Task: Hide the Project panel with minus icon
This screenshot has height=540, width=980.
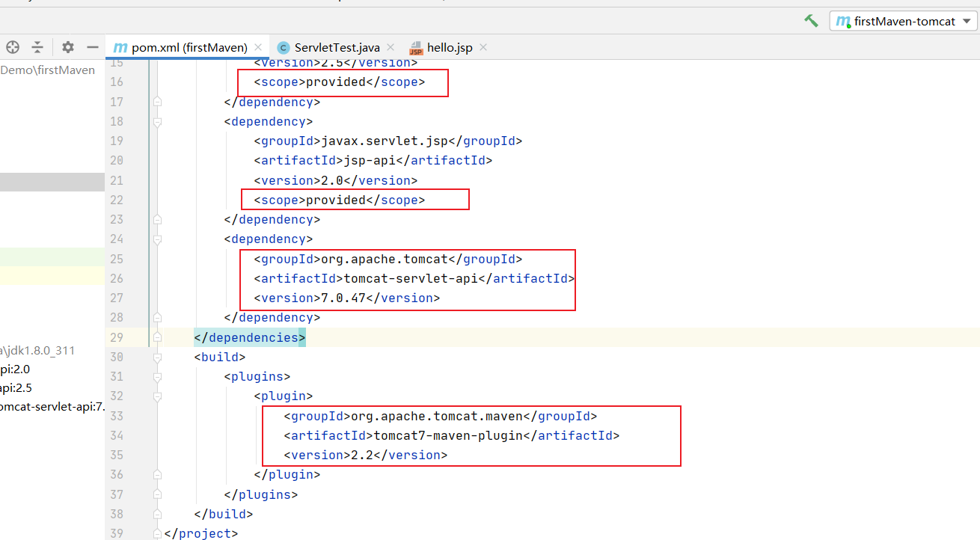Action: [x=93, y=47]
